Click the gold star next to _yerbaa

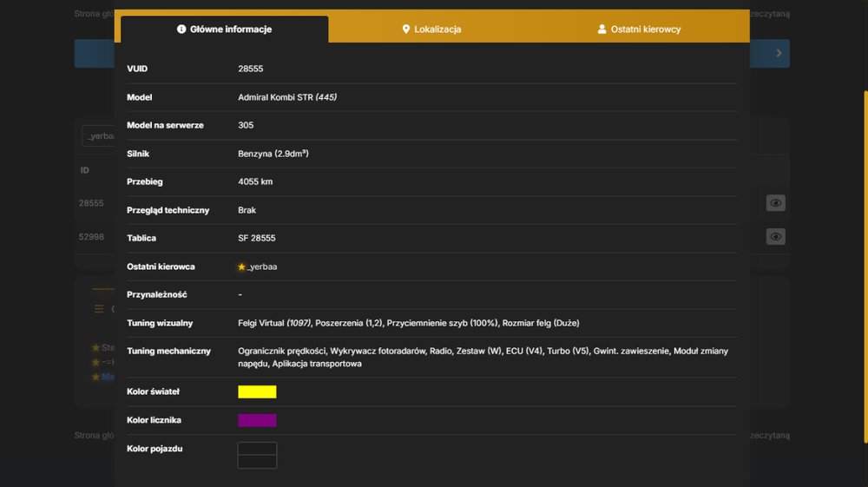tap(241, 267)
